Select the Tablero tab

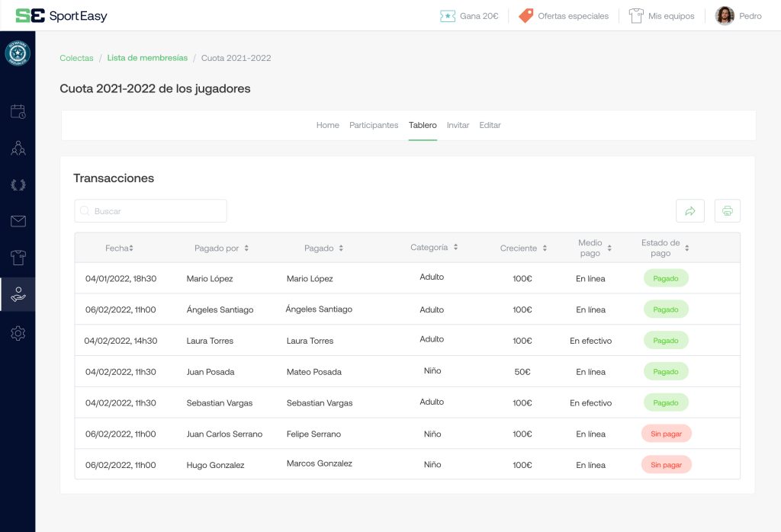pos(423,125)
